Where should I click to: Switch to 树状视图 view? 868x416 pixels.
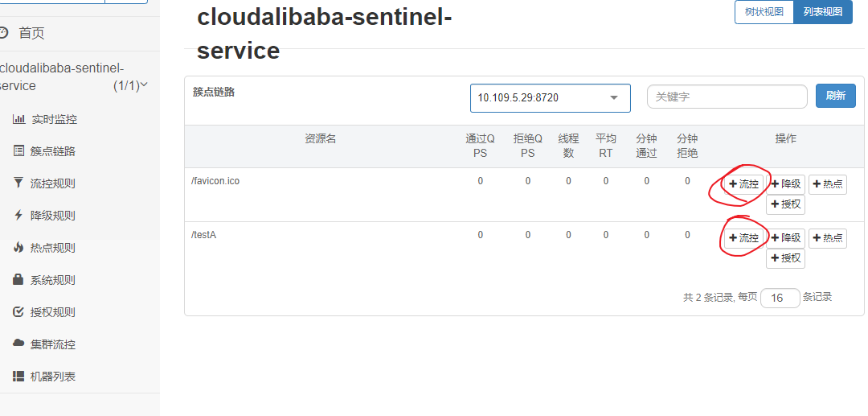click(764, 12)
